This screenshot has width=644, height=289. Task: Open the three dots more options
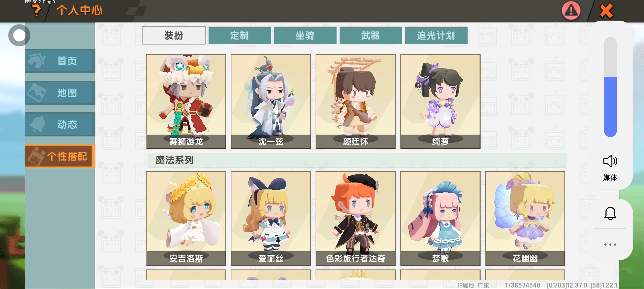pos(610,245)
